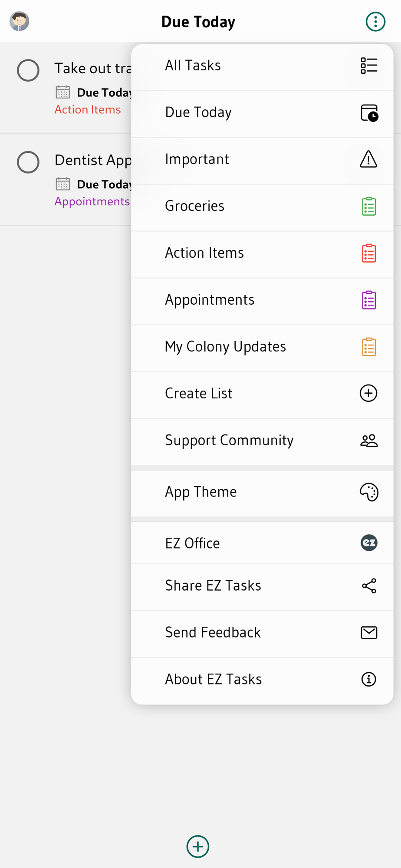This screenshot has width=401, height=868.
Task: Check off the Dentist Appointment task
Action: [x=28, y=162]
